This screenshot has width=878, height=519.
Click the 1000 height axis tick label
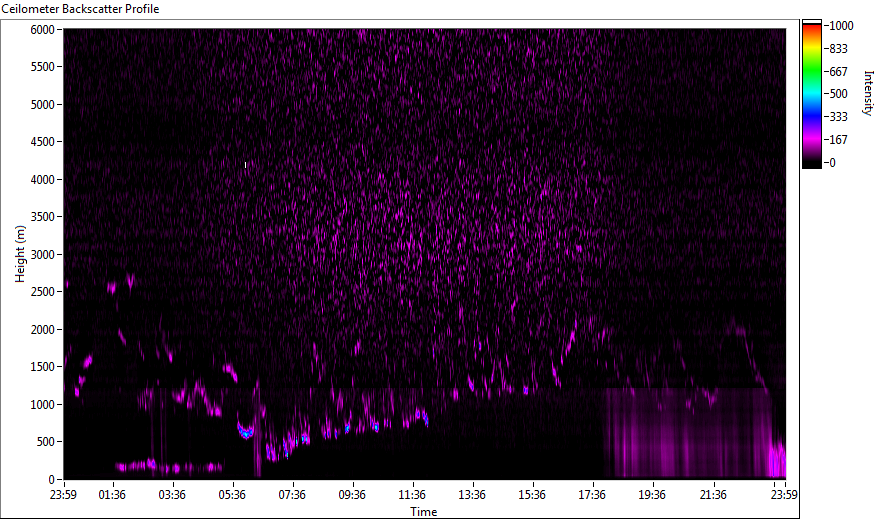point(43,405)
